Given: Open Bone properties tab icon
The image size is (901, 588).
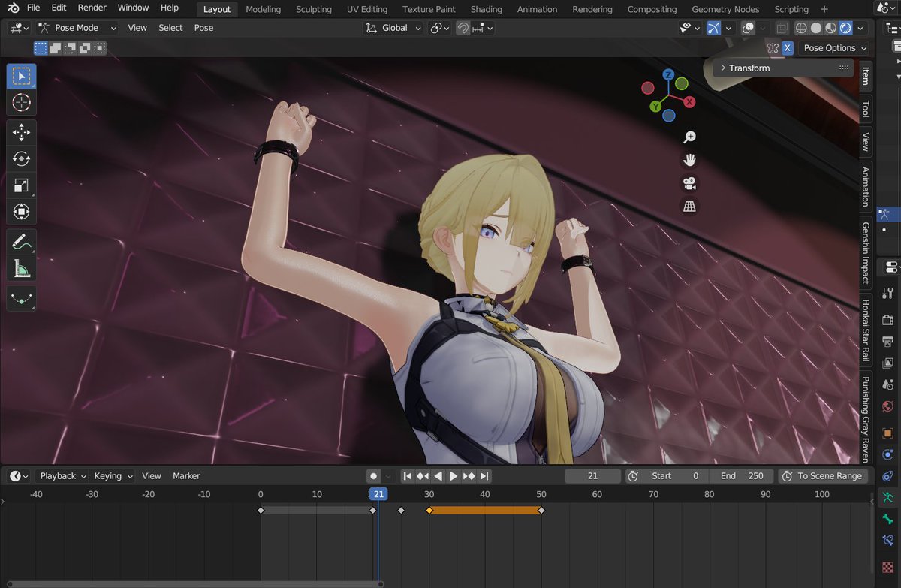Looking at the screenshot, I should coord(889,519).
